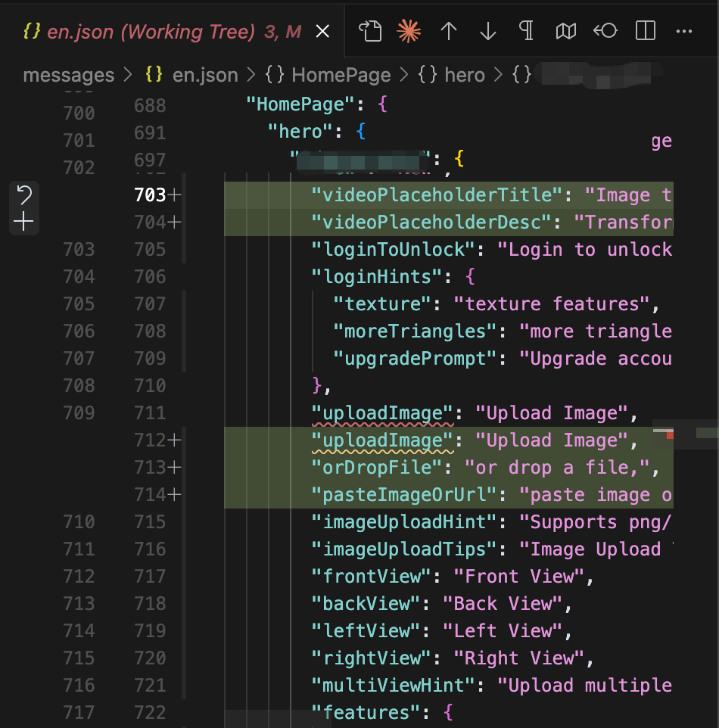
Task: Click the yellow braces icon before en.json breadcrumb
Action: point(154,74)
